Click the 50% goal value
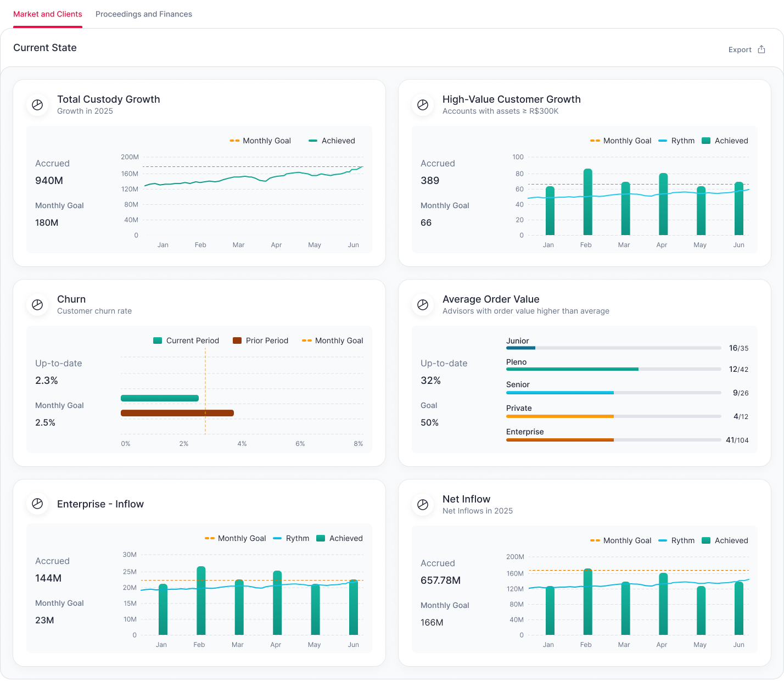 pyautogui.click(x=430, y=423)
